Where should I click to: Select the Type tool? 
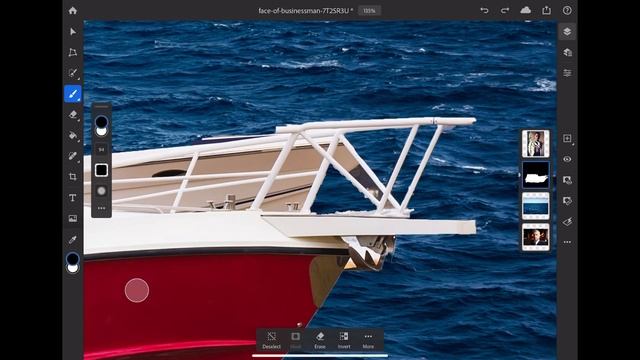tap(73, 198)
